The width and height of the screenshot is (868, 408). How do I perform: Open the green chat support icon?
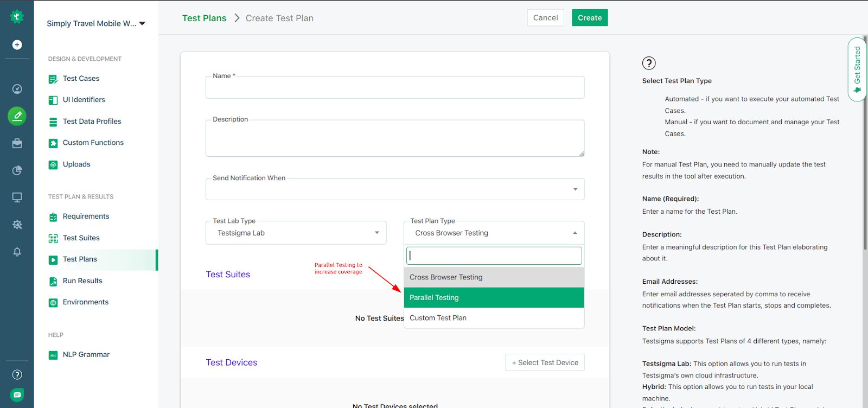click(x=17, y=395)
